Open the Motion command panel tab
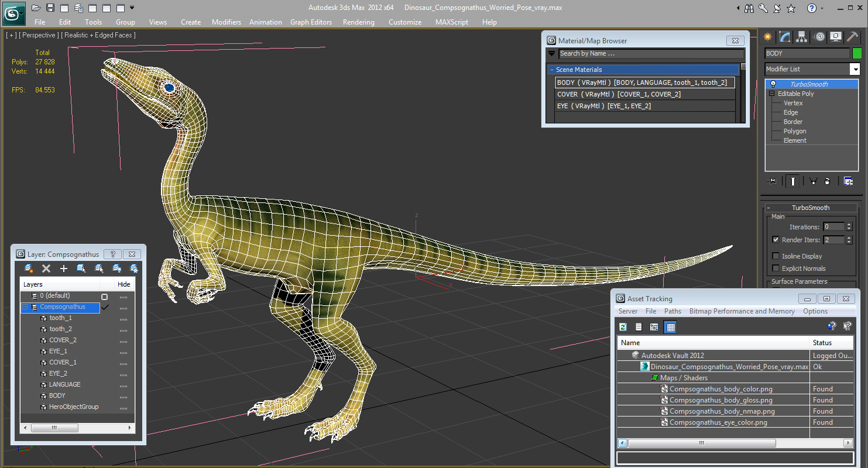Viewport: 868px width, 468px height. pyautogui.click(x=819, y=37)
